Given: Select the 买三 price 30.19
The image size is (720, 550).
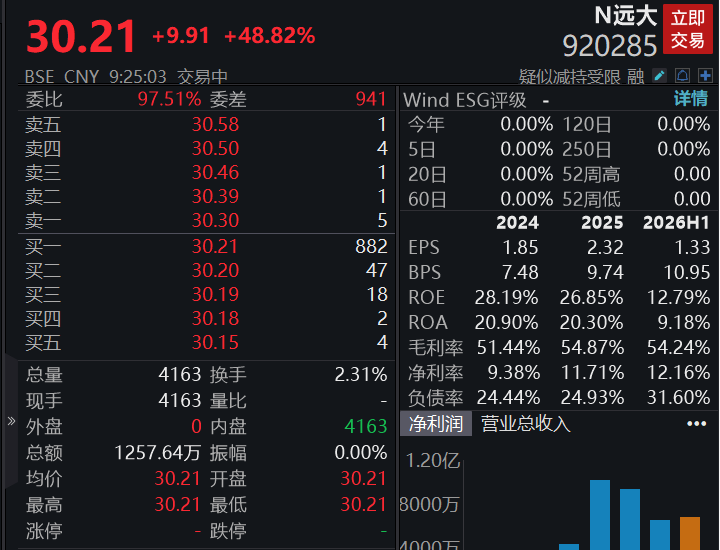Looking at the screenshot, I should pyautogui.click(x=215, y=294).
